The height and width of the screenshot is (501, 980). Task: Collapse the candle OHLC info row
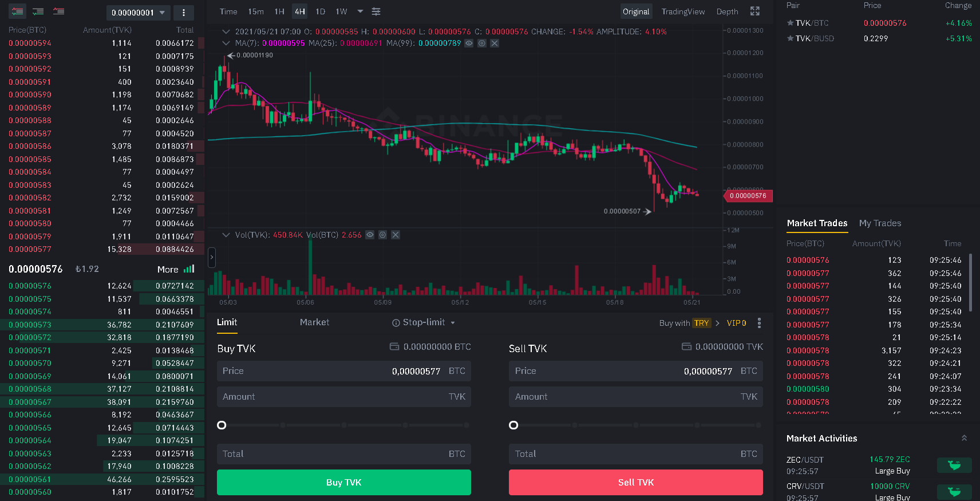click(226, 31)
